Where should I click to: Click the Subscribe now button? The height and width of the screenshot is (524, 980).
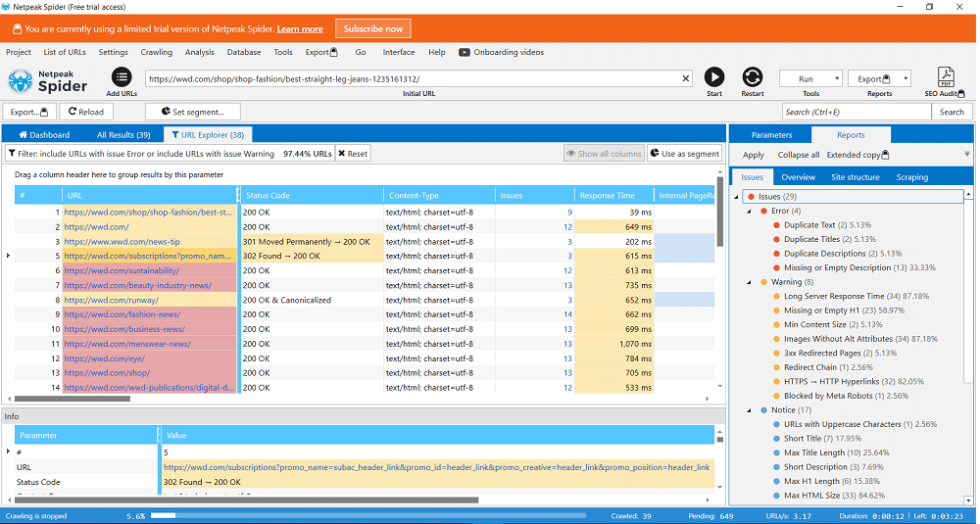(x=372, y=28)
